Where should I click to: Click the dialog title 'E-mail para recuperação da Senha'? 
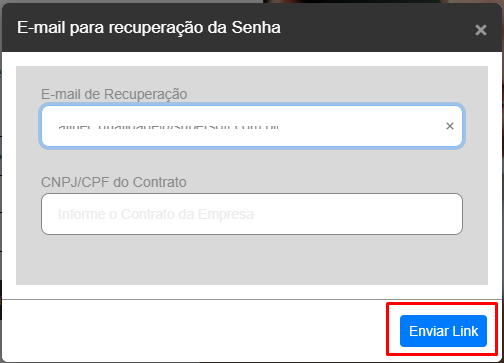[149, 28]
